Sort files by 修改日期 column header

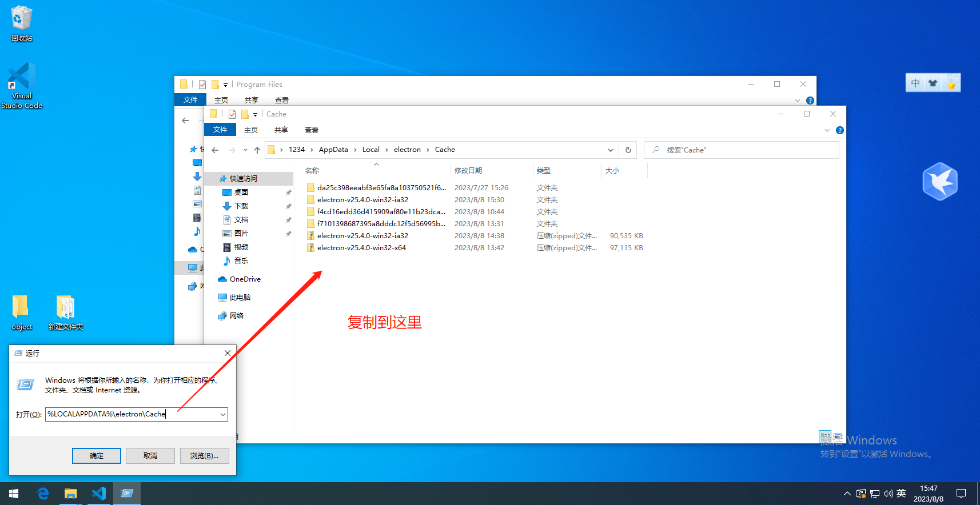click(x=468, y=171)
